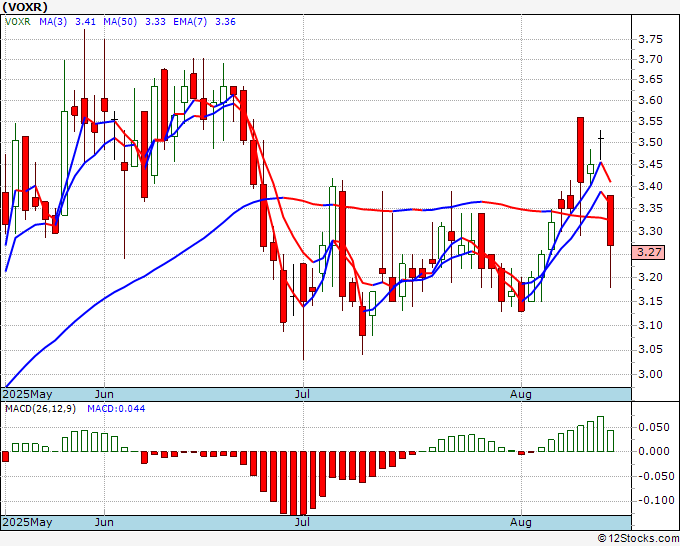Click Jul on the MACD timeline
Viewport: 680px width, 546px height.
(302, 522)
